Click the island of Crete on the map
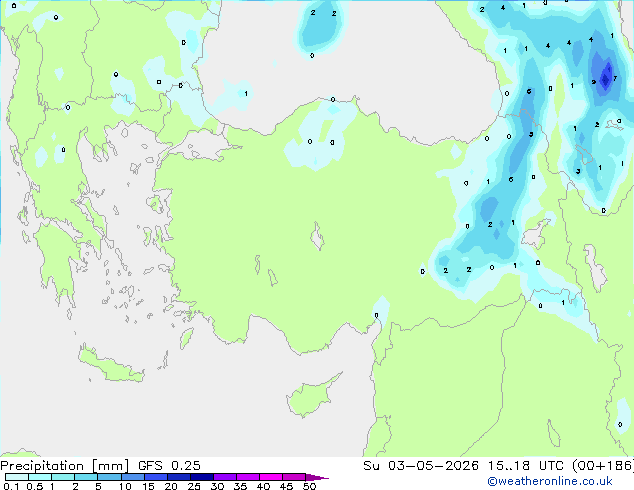634x490 pixels. point(110,366)
